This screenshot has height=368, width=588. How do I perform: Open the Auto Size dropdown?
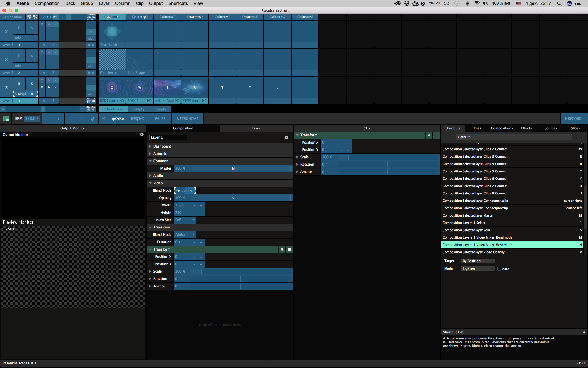click(185, 220)
